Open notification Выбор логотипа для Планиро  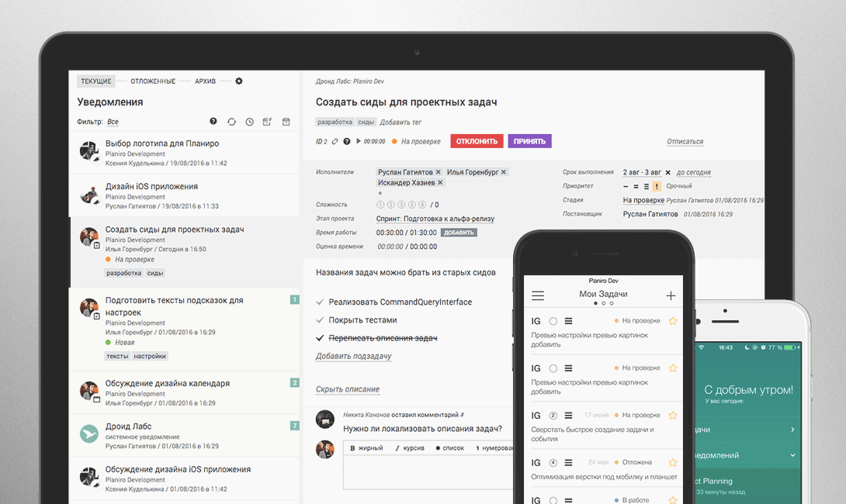point(185,153)
